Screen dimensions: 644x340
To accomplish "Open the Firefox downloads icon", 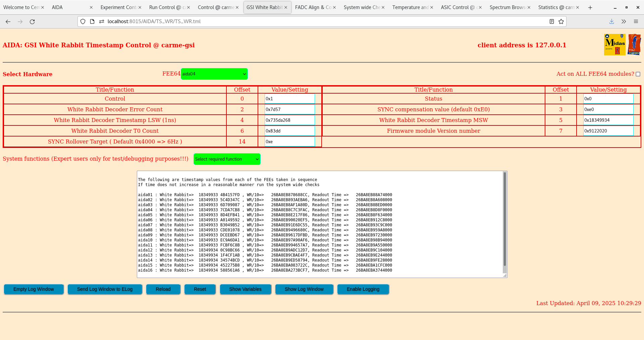I will point(611,21).
